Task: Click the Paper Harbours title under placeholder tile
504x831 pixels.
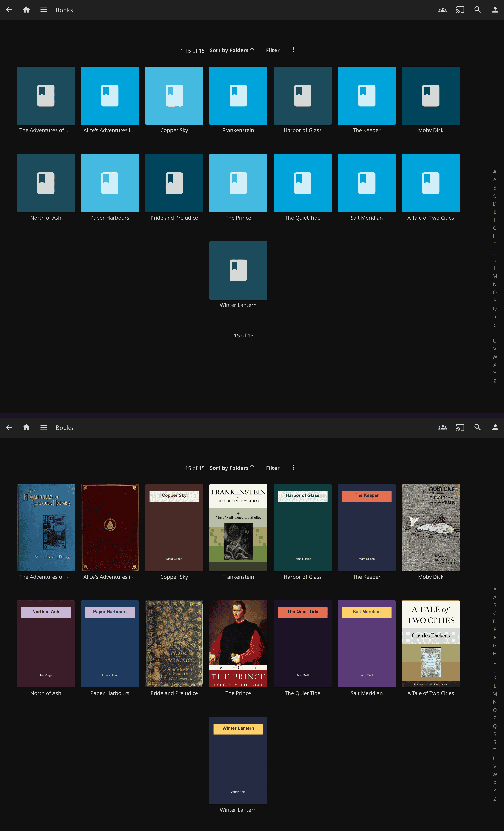Action: (x=110, y=218)
